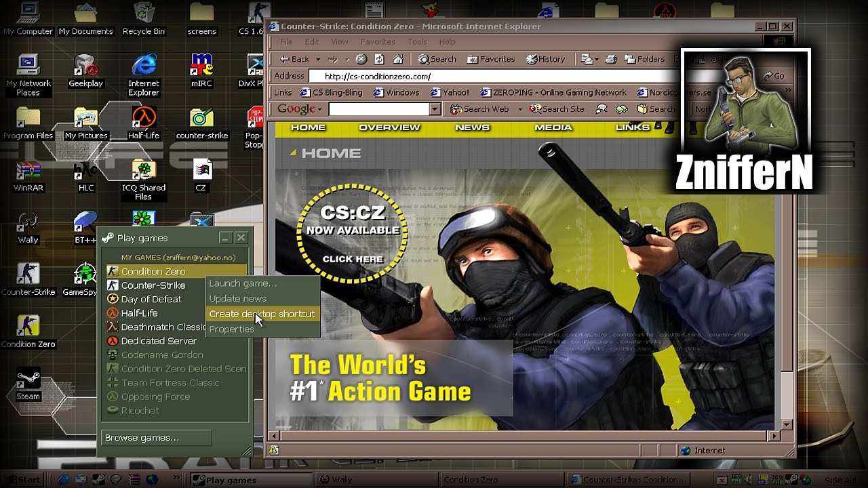
Task: Open the My Computer desktop icon
Action: (x=28, y=19)
